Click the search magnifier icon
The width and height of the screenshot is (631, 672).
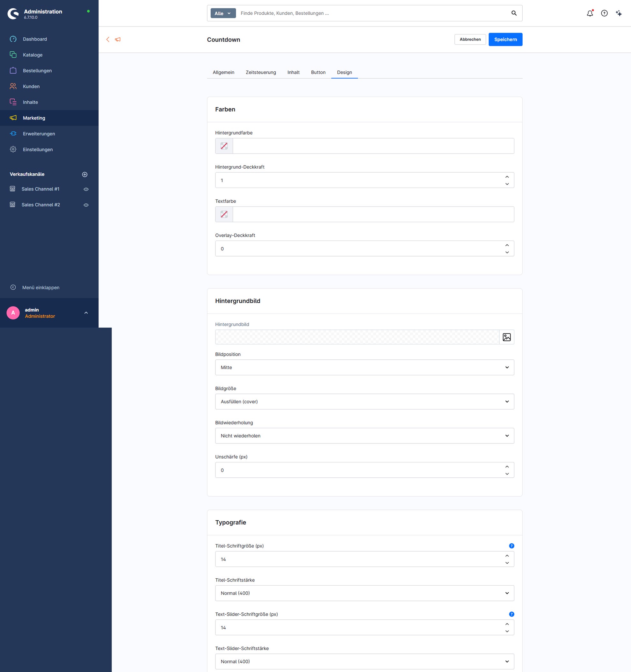pos(514,13)
